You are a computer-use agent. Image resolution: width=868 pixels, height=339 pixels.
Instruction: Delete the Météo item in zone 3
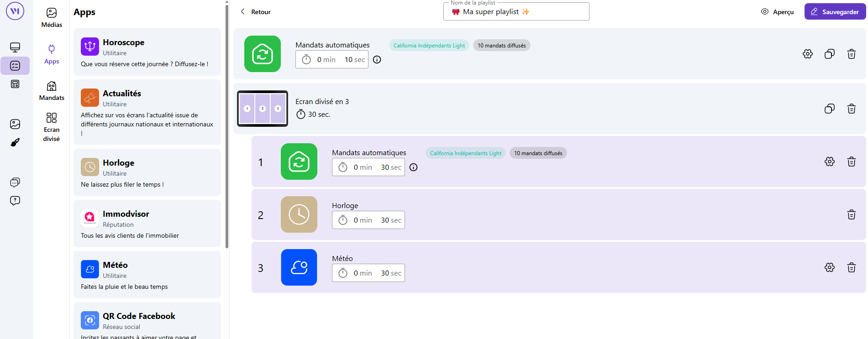pos(852,267)
